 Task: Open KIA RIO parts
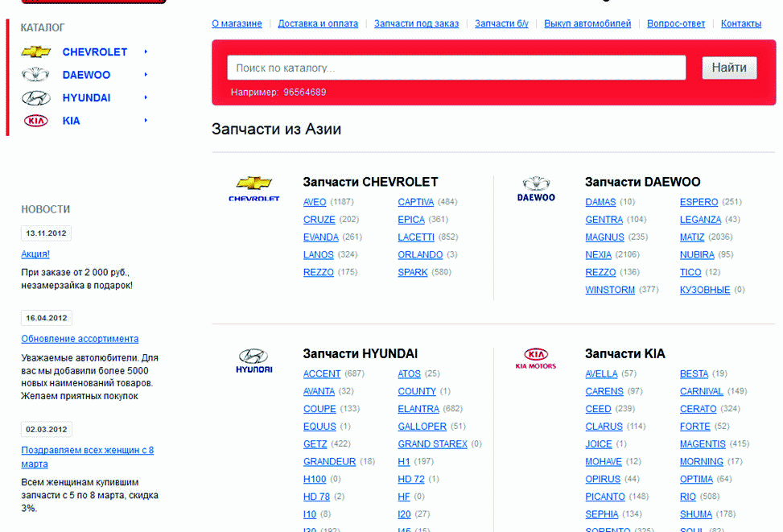point(687,497)
